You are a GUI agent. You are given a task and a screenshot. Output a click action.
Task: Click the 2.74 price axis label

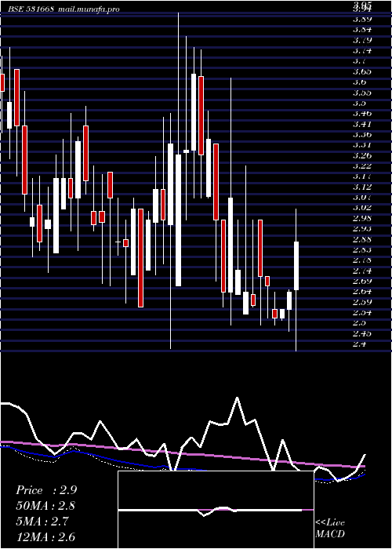[362, 271]
